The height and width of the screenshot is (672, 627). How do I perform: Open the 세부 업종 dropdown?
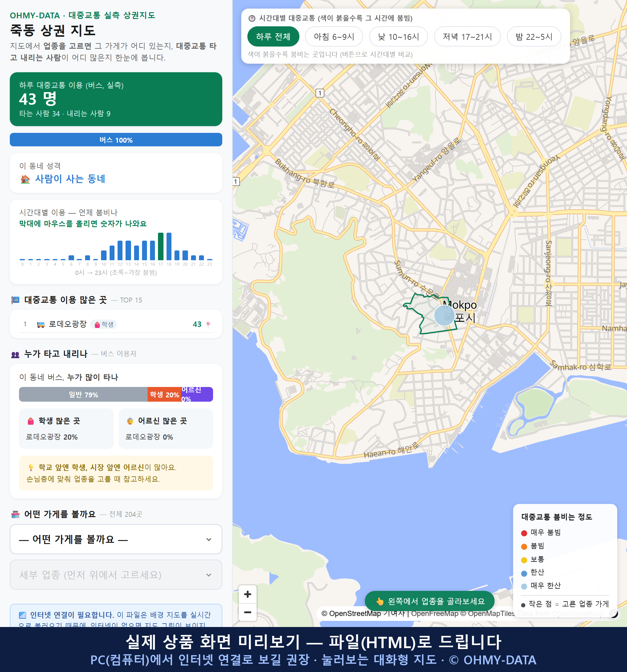(x=116, y=575)
